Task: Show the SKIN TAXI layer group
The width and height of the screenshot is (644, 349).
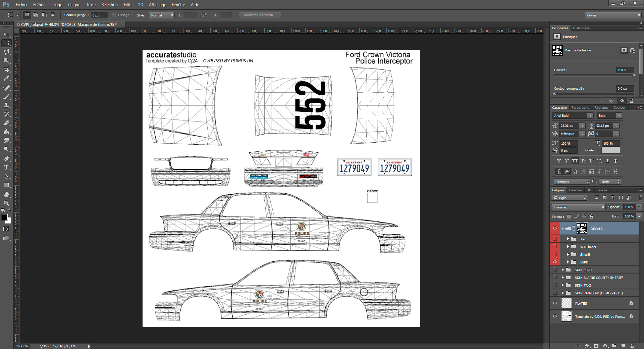Action: [554, 285]
